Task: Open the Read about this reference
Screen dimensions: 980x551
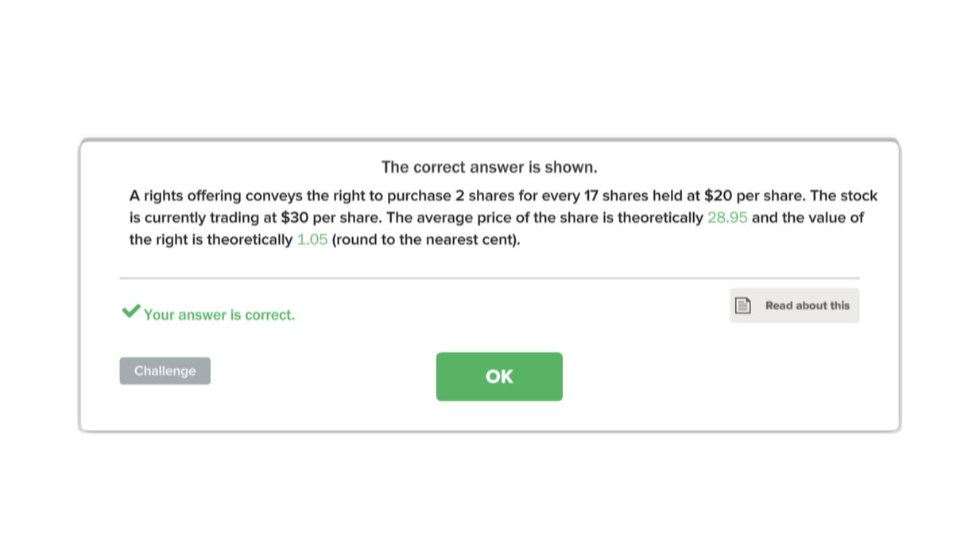Action: [x=794, y=305]
